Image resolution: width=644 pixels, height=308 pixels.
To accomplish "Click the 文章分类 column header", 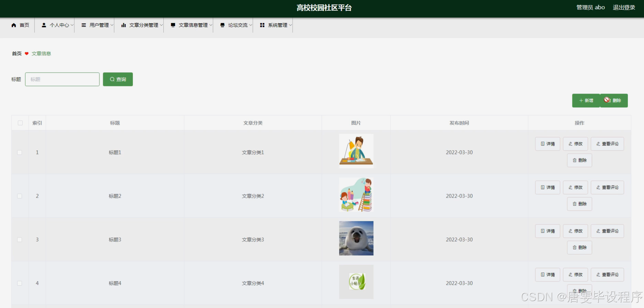I will tap(253, 123).
